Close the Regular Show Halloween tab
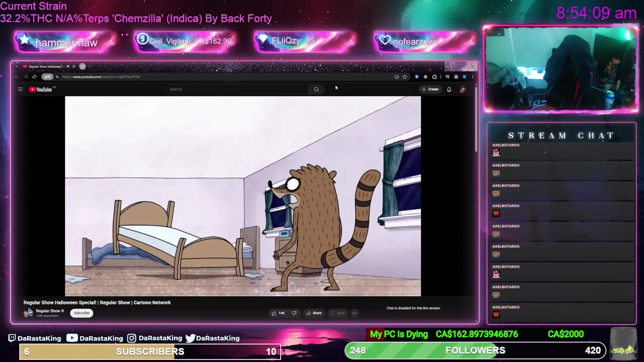The width and height of the screenshot is (644, 362). [73, 66]
